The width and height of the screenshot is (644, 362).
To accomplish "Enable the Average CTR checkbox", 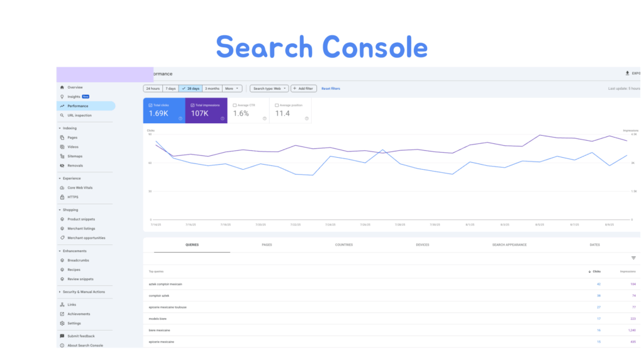I will [235, 106].
